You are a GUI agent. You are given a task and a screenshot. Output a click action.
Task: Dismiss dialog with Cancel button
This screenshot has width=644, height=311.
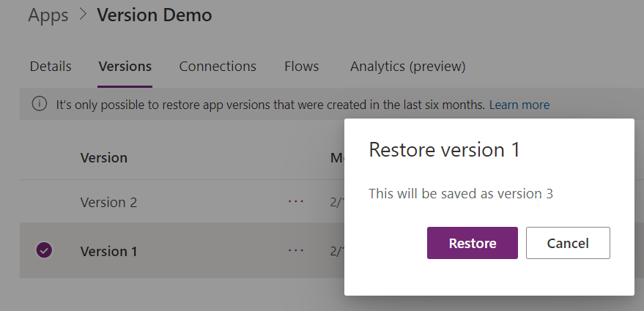coord(568,243)
